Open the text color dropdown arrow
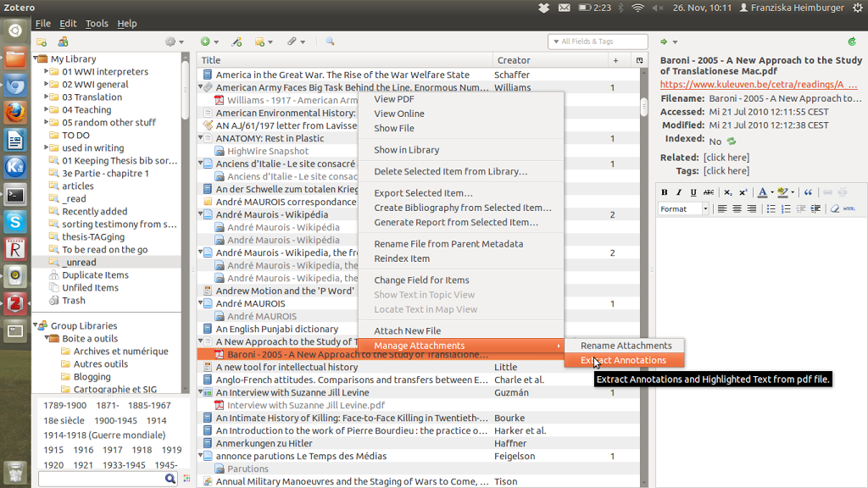Viewport: 868px width, 488px height. pos(772,192)
